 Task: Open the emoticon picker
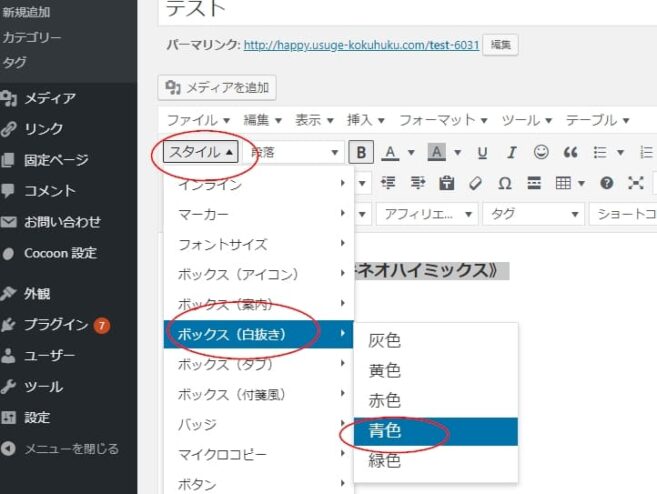click(541, 152)
